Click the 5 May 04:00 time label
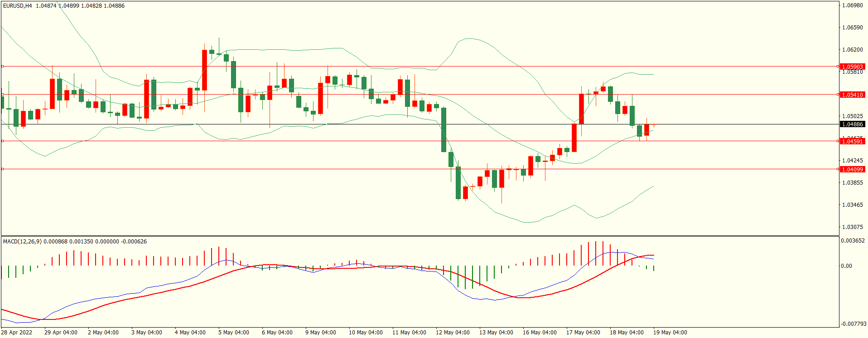Image resolution: width=868 pixels, height=338 pixels. 233,333
